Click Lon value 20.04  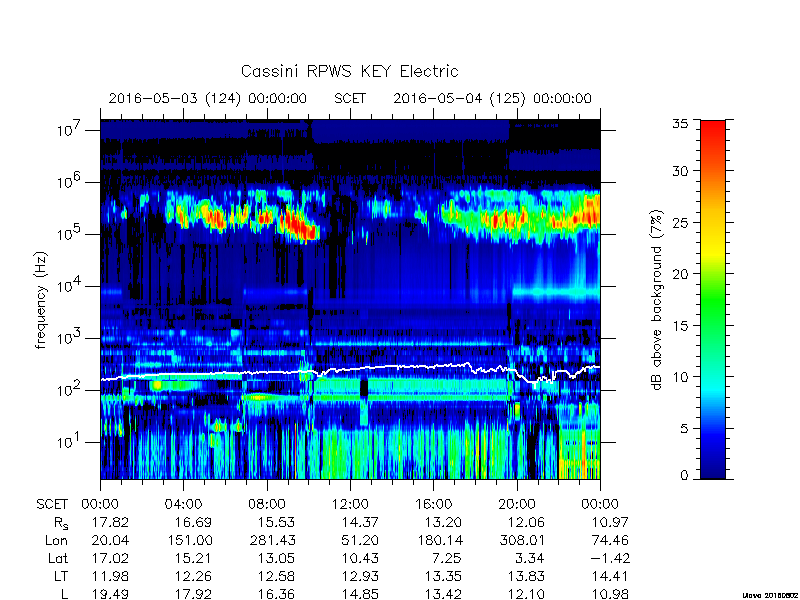(110, 540)
